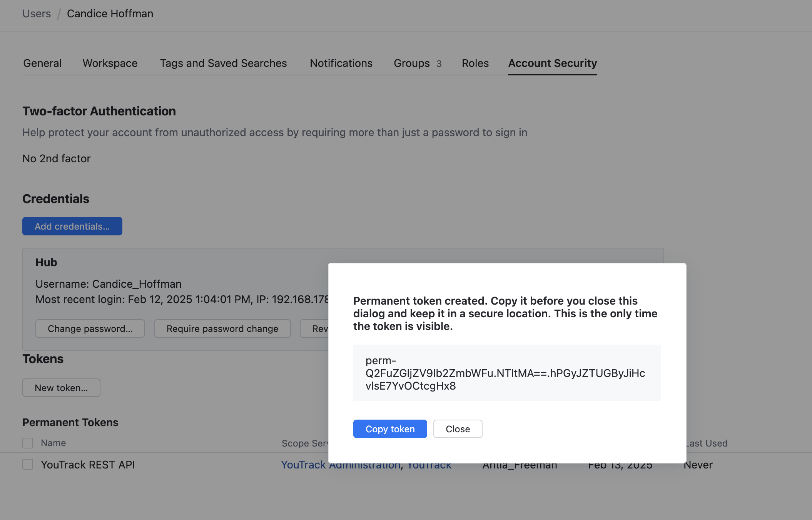The width and height of the screenshot is (812, 520).
Task: Click the Name column header
Action: pyautogui.click(x=53, y=443)
